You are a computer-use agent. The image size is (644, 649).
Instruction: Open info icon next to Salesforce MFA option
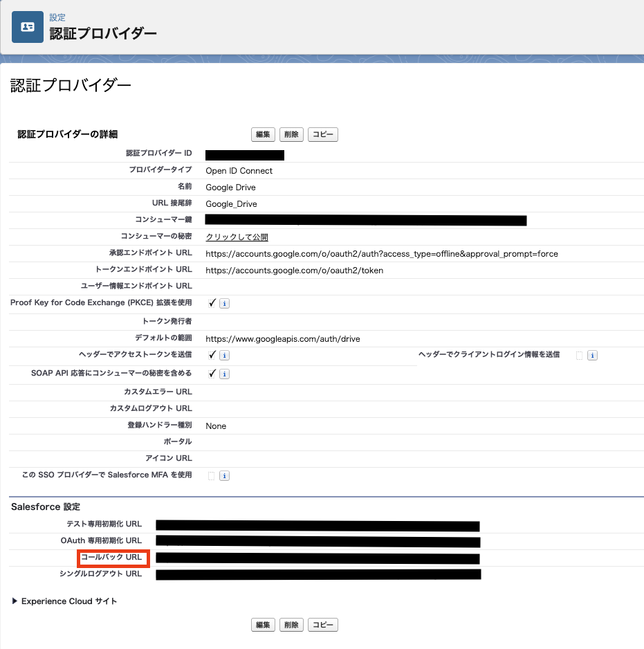[225, 476]
